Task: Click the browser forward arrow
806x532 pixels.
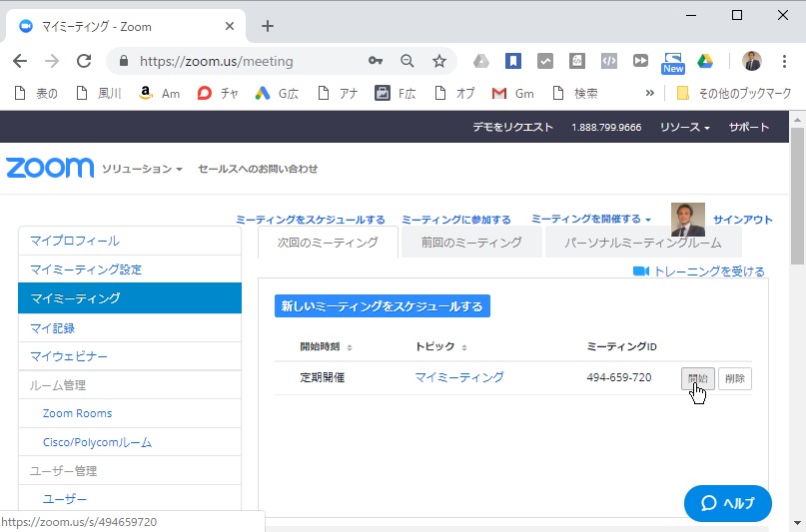Action: tap(51, 61)
